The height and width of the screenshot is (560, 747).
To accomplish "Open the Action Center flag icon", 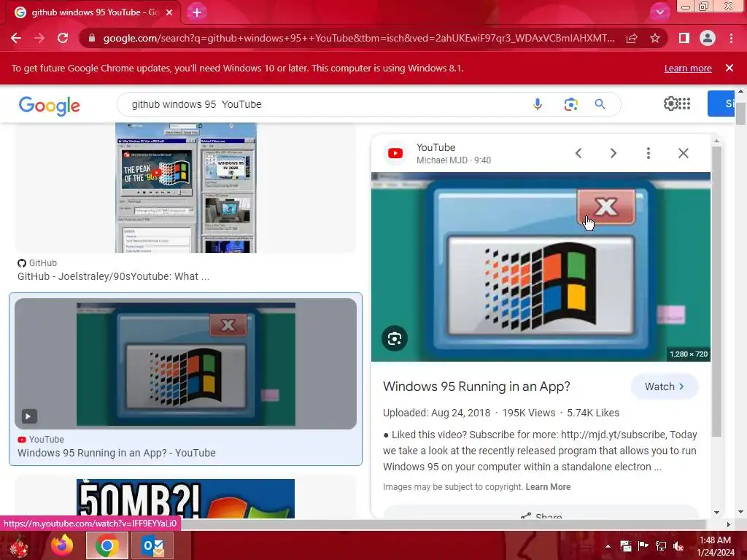I will (643, 545).
